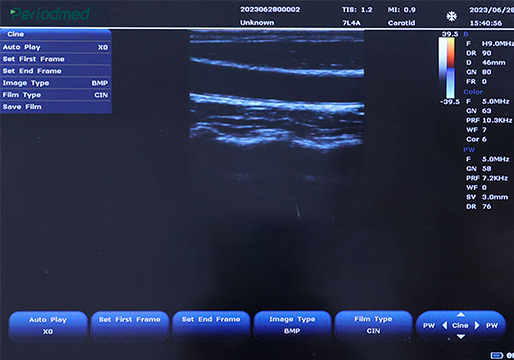
Task: Change Film Type CIN menu option
Action: pos(56,95)
